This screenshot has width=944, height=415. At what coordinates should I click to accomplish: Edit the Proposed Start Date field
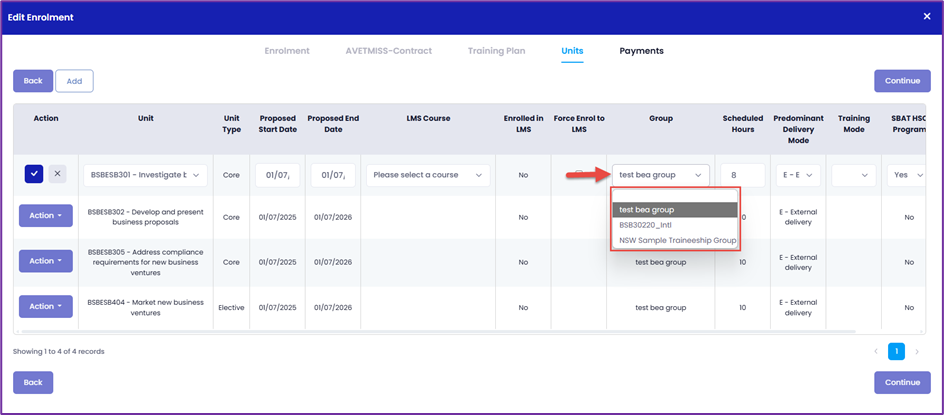tap(278, 175)
